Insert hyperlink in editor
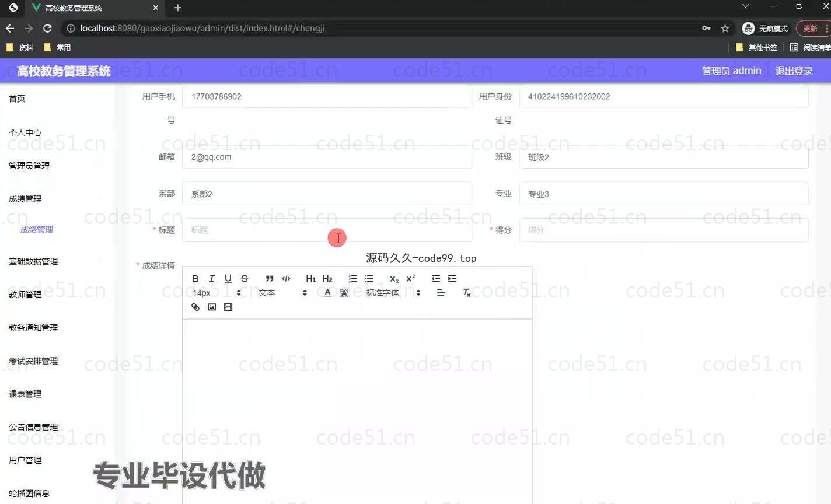Screen dimensions: 831x504 point(195,307)
